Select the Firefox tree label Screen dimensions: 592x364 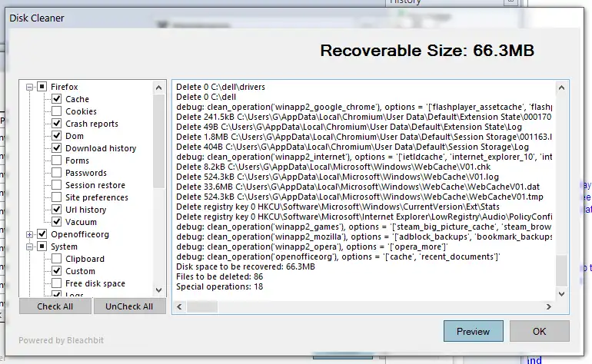(x=64, y=87)
